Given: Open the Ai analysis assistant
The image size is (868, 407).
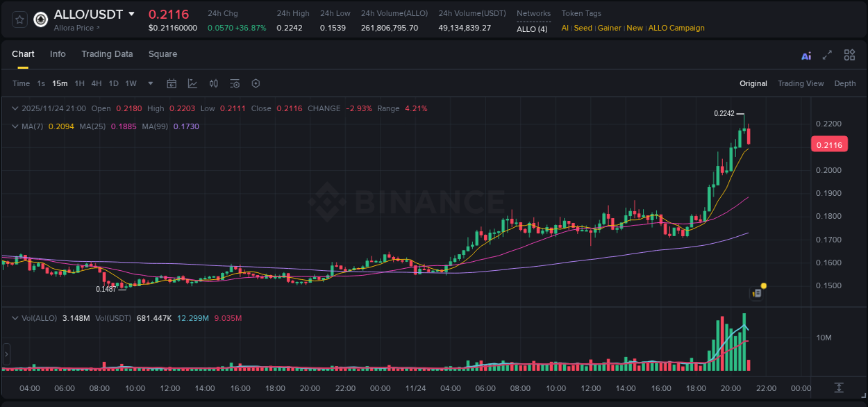Looking at the screenshot, I should coord(806,54).
